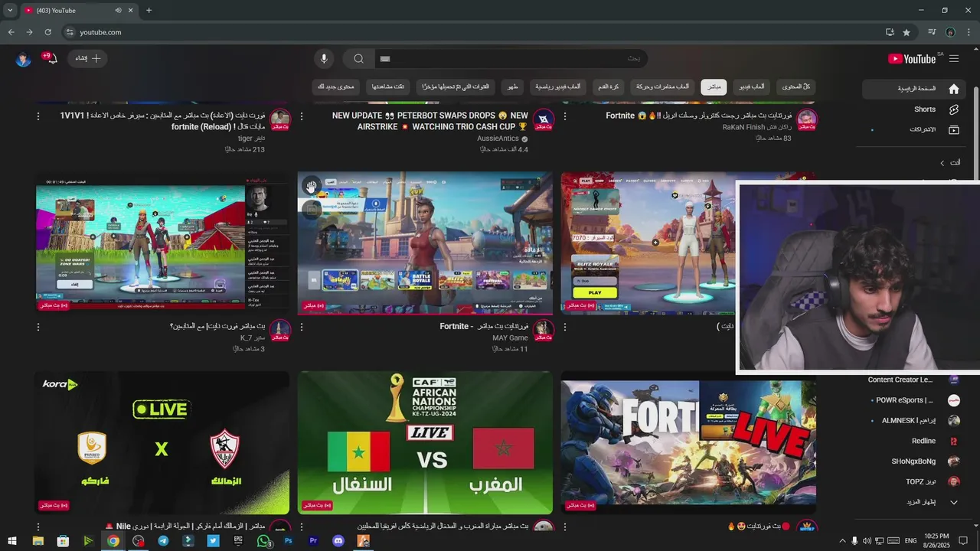Open Morocco vs Senegal live thumbnail
The height and width of the screenshot is (551, 980).
(425, 443)
